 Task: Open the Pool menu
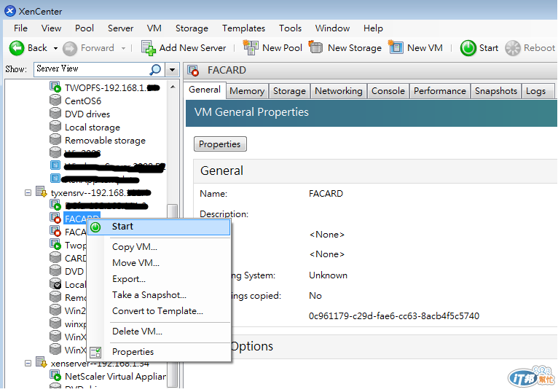pos(85,28)
